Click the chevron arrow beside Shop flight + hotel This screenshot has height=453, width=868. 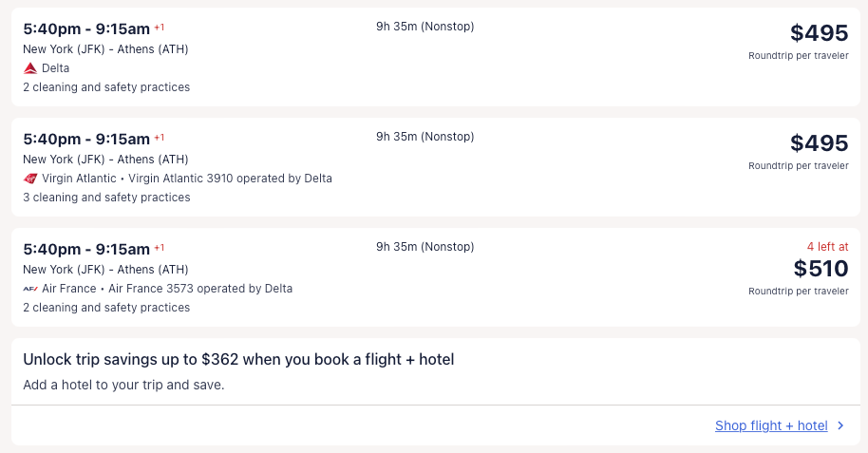point(840,426)
